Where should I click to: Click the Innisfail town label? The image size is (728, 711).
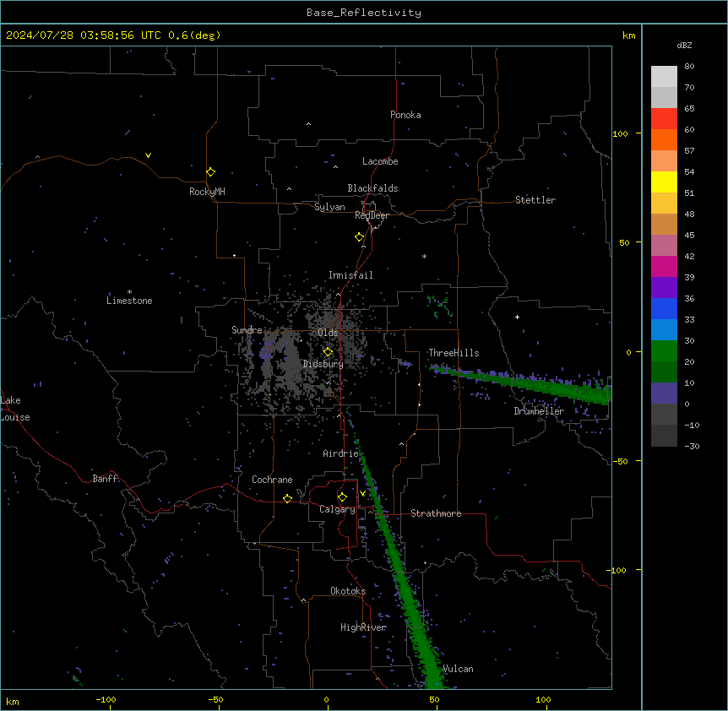(x=350, y=275)
